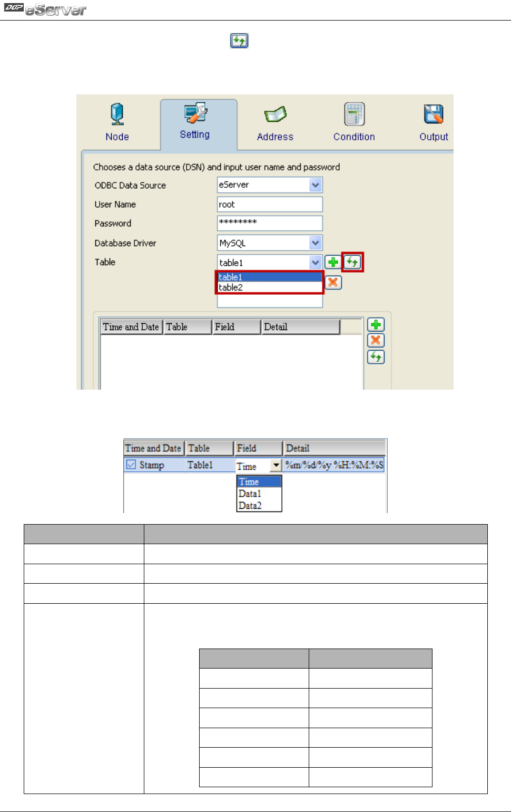The height and width of the screenshot is (812, 511).
Task: Open the Field dropdown showing Time
Action: (x=276, y=466)
